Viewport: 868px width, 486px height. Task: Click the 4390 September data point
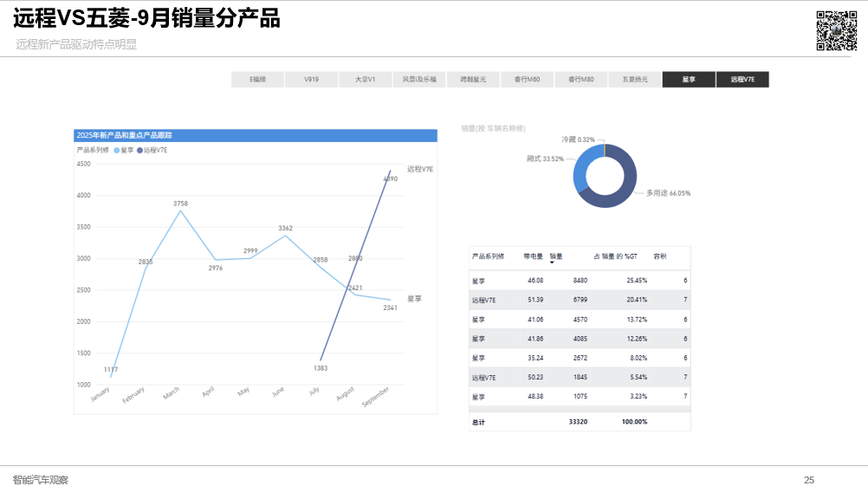[390, 171]
